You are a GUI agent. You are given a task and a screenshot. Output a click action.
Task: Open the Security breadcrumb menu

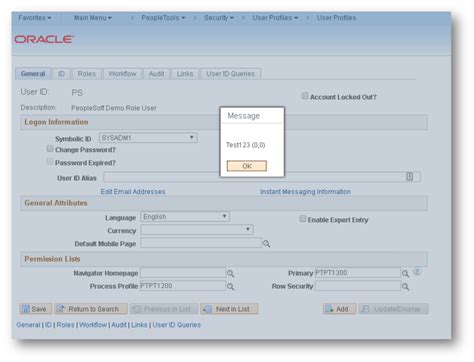pyautogui.click(x=219, y=18)
